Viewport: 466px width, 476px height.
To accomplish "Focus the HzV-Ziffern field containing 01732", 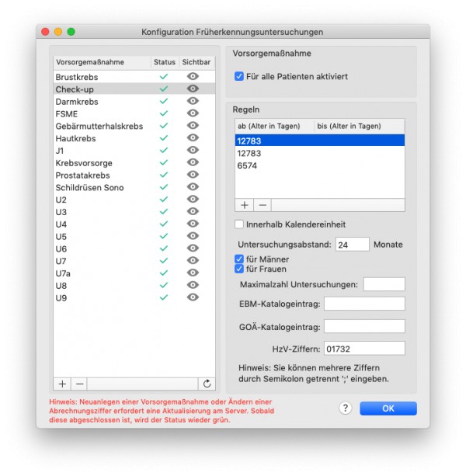I will 364,349.
